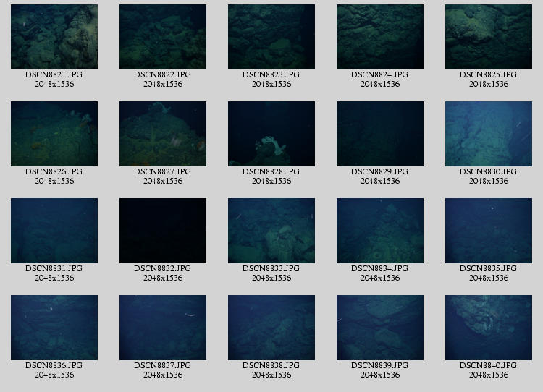Viewport: 543px width, 392px height.
Task: Click the 2048x1536 size under DSCN8828.JPG
Action: [x=271, y=181]
